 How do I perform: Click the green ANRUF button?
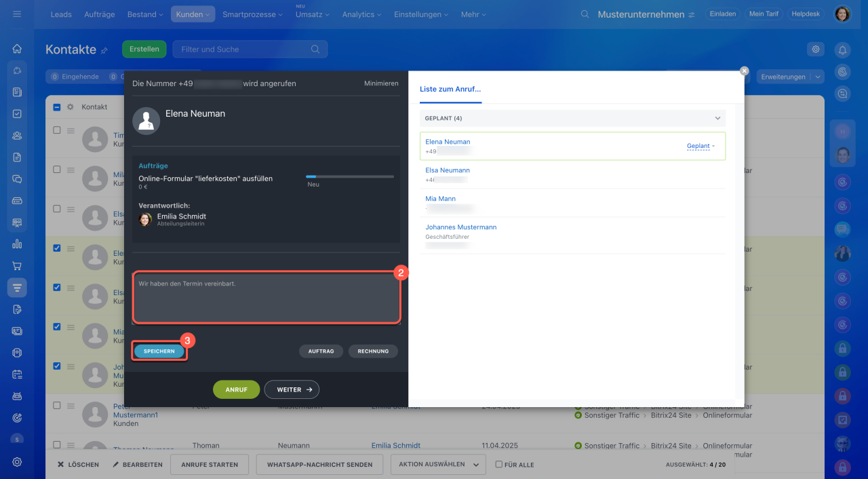tap(236, 389)
